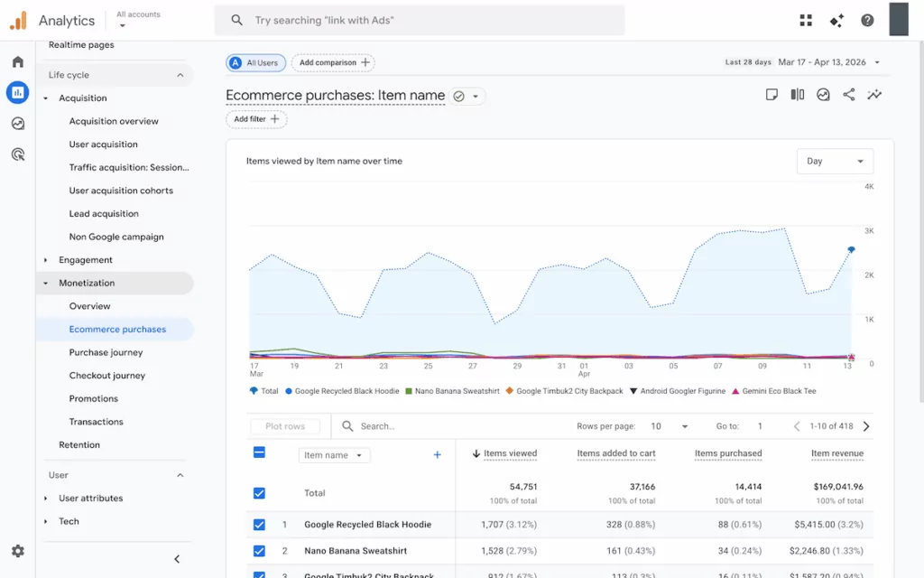Expand the Tech group
Image resolution: width=924 pixels, height=578 pixels.
tap(45, 521)
